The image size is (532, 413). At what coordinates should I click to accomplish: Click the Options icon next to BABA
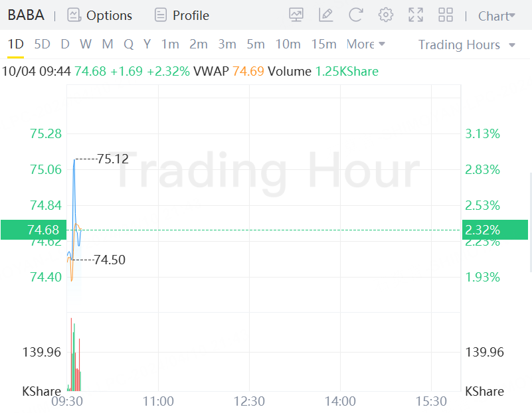pos(74,15)
